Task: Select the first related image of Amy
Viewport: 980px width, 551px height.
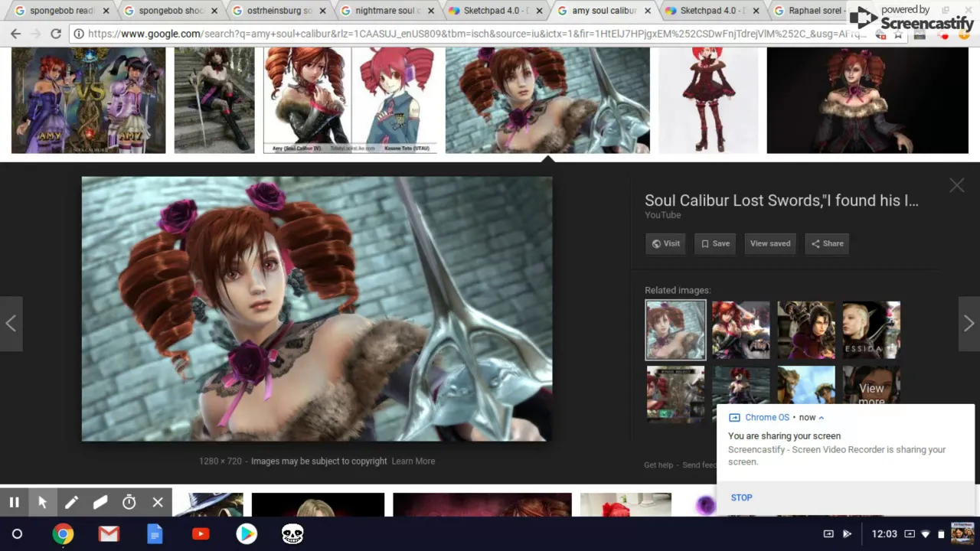Action: (x=675, y=330)
